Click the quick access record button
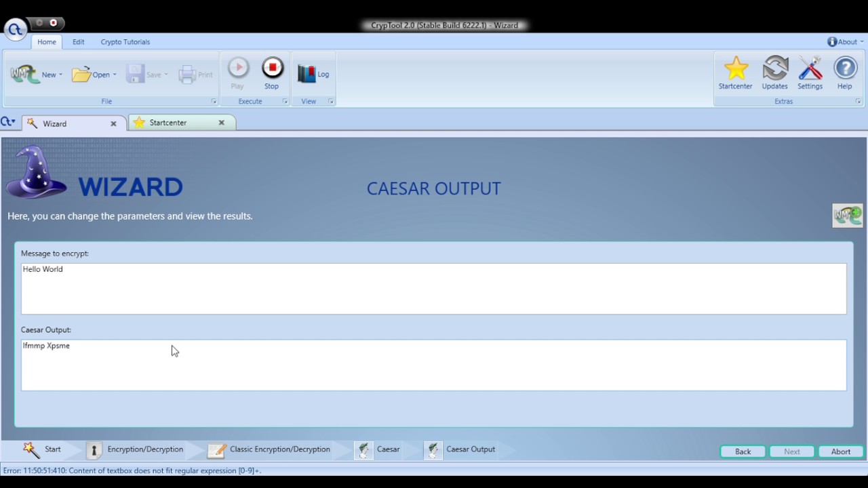Screen dimensions: 868x488 [54, 23]
